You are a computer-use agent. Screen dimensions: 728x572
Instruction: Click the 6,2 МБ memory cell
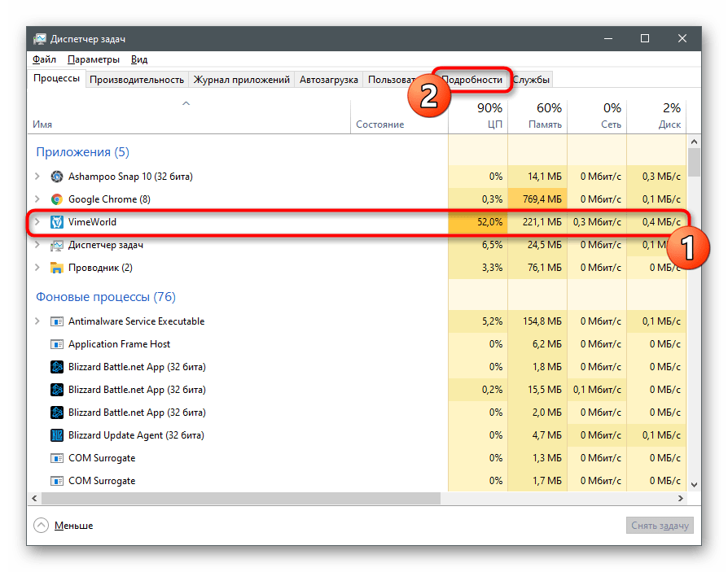[537, 344]
